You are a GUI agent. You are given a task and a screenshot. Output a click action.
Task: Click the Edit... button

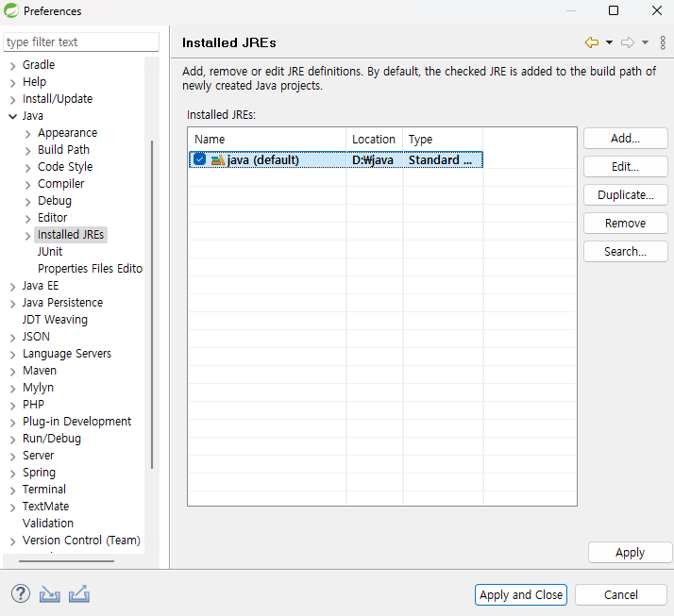point(626,167)
